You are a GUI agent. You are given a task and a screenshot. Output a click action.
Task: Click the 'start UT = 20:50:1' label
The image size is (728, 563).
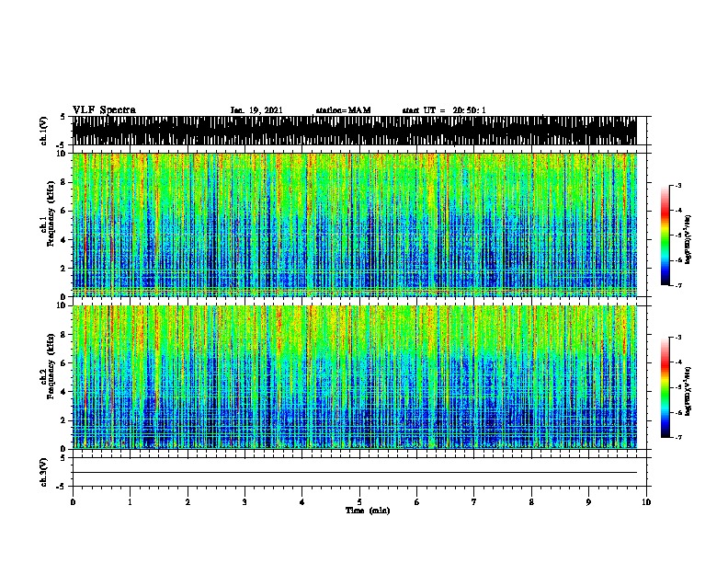click(444, 110)
